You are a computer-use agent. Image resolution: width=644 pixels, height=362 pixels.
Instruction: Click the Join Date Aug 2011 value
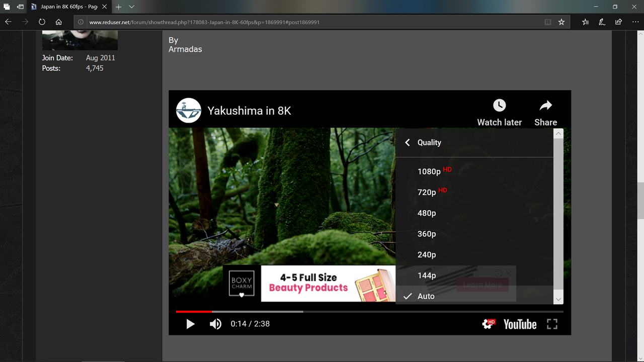tap(101, 58)
